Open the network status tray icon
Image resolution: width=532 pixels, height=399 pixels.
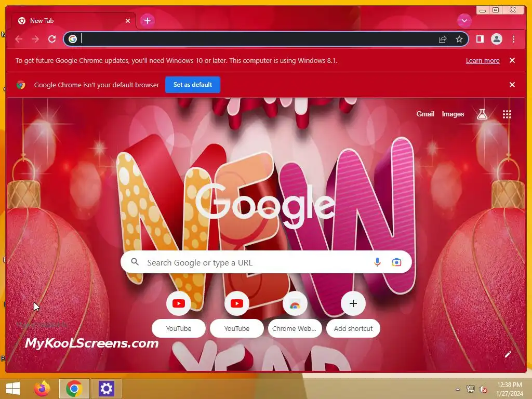point(470,389)
